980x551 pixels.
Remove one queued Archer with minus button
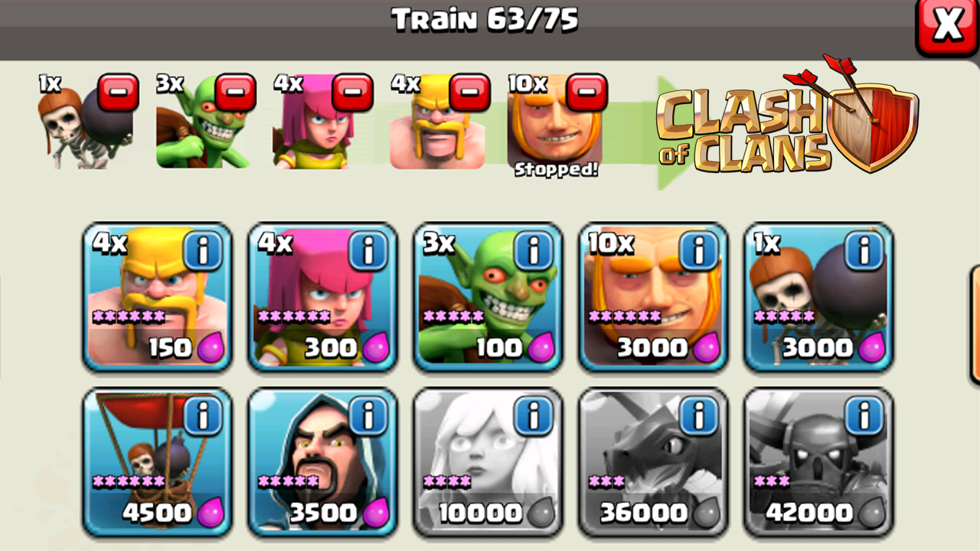click(353, 93)
